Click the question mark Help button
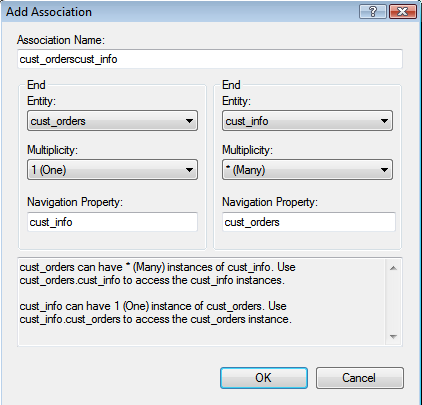The width and height of the screenshot is (422, 405). click(373, 12)
